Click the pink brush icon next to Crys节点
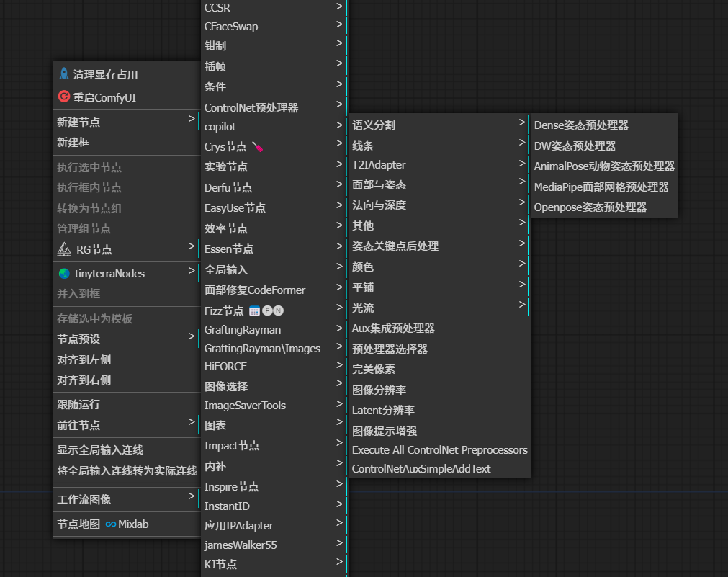Screen dimensions: 728x577 coord(257,147)
